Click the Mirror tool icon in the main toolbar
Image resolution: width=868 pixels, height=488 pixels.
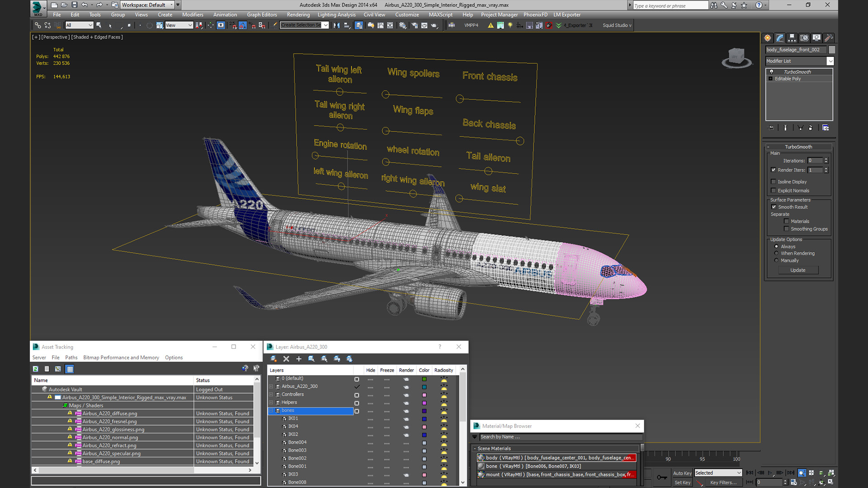click(336, 25)
